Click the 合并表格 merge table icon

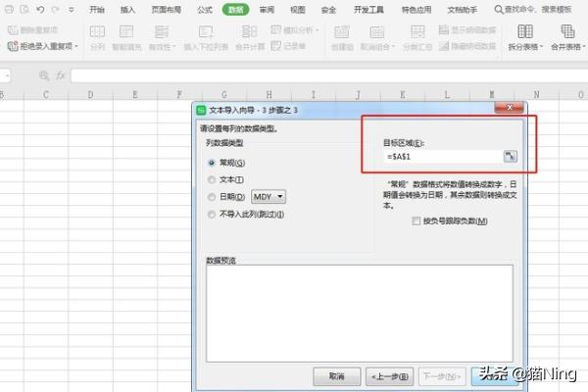[565, 32]
